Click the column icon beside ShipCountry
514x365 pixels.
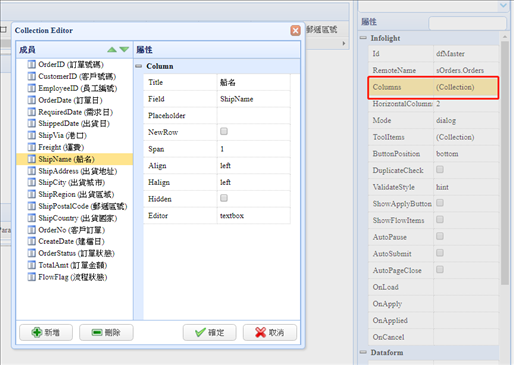pyautogui.click(x=31, y=218)
